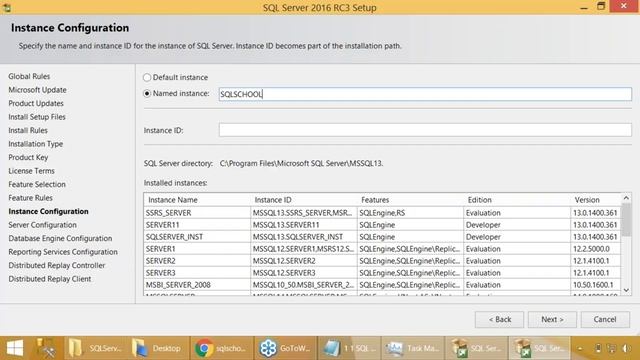
Task: Open SQLServ folder on taskbar
Action: pos(96,348)
